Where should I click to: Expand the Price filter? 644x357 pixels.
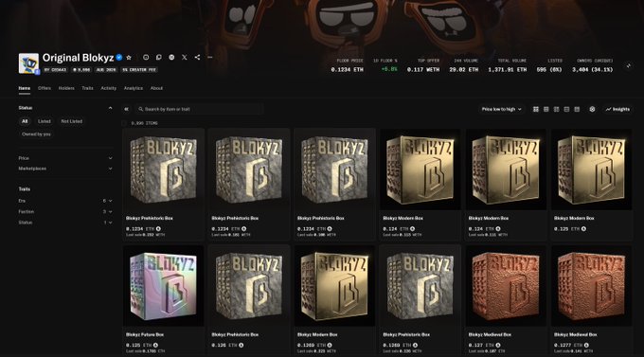pos(65,158)
